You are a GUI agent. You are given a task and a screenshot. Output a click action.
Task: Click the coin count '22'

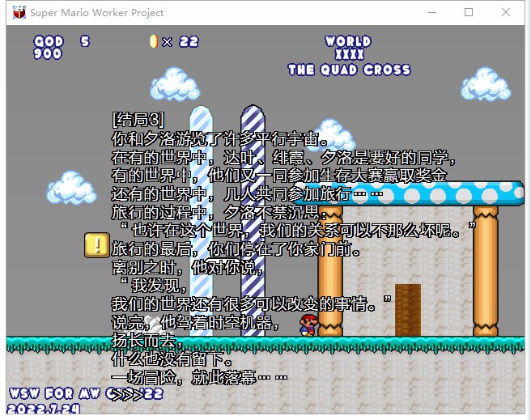tap(189, 41)
